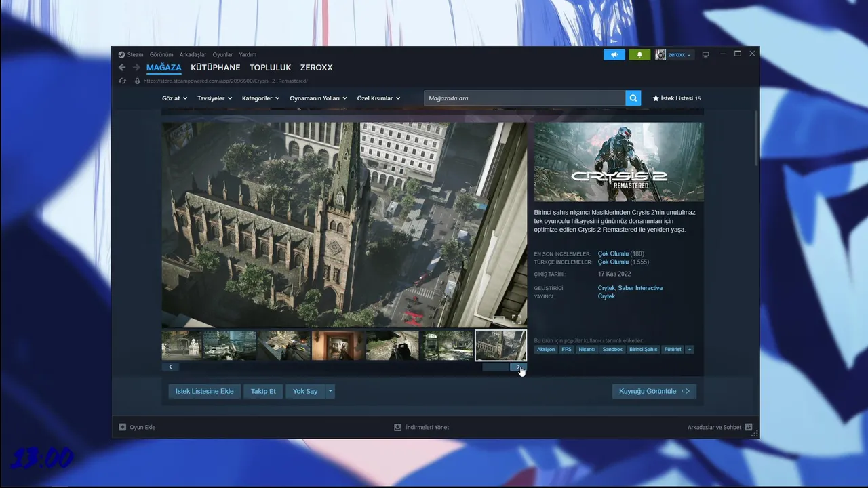The height and width of the screenshot is (488, 868).
Task: Click the İndirmeleri Yönet label
Action: pos(427,427)
